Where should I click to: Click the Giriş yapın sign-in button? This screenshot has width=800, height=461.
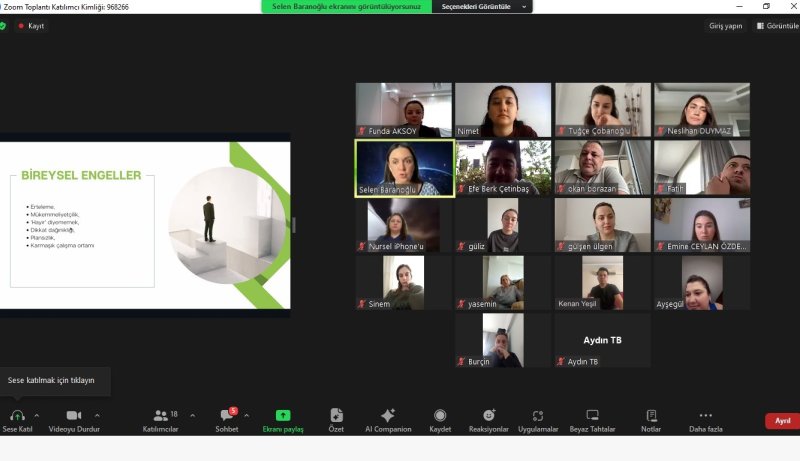[725, 26]
